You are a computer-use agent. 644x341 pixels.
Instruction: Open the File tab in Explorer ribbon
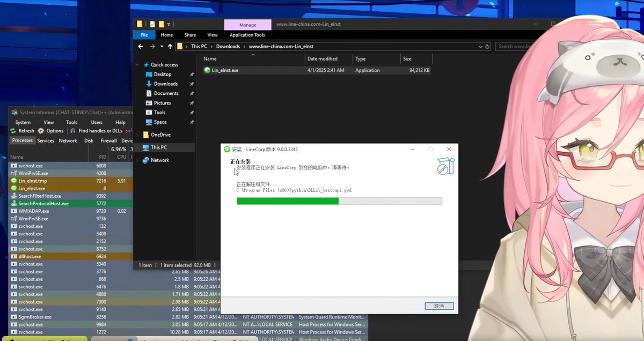click(x=144, y=35)
